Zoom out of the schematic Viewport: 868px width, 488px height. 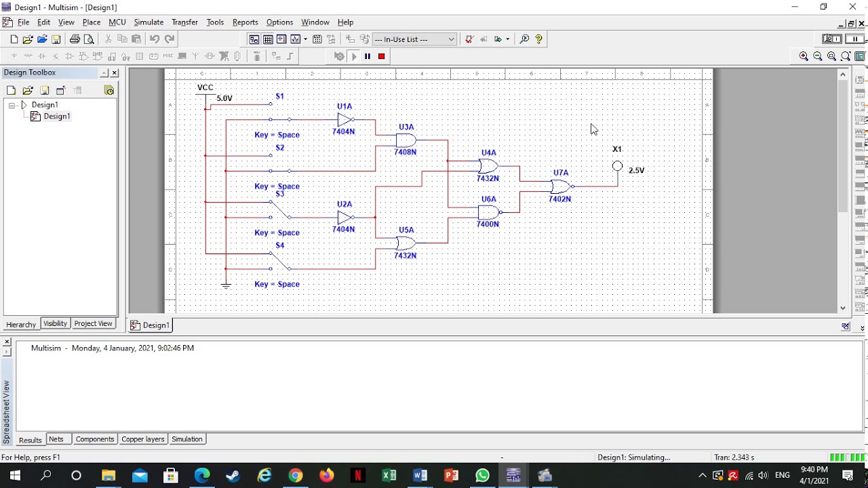pos(818,56)
